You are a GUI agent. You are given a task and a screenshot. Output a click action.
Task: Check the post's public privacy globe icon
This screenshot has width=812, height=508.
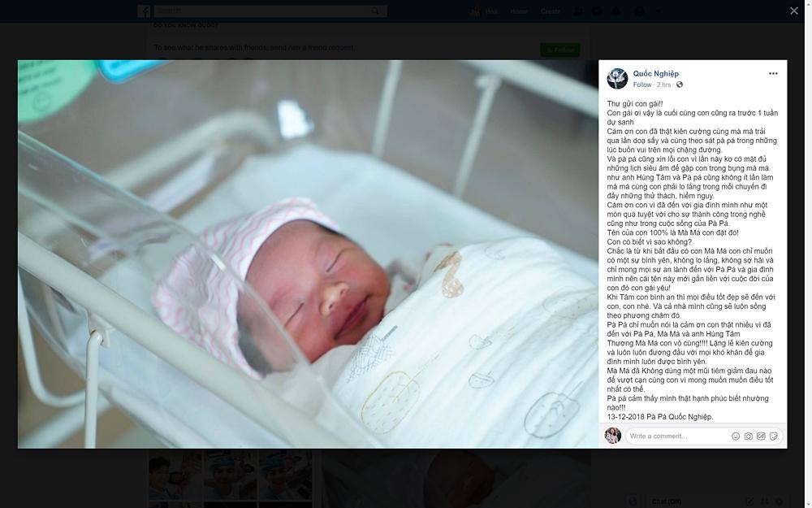point(680,85)
